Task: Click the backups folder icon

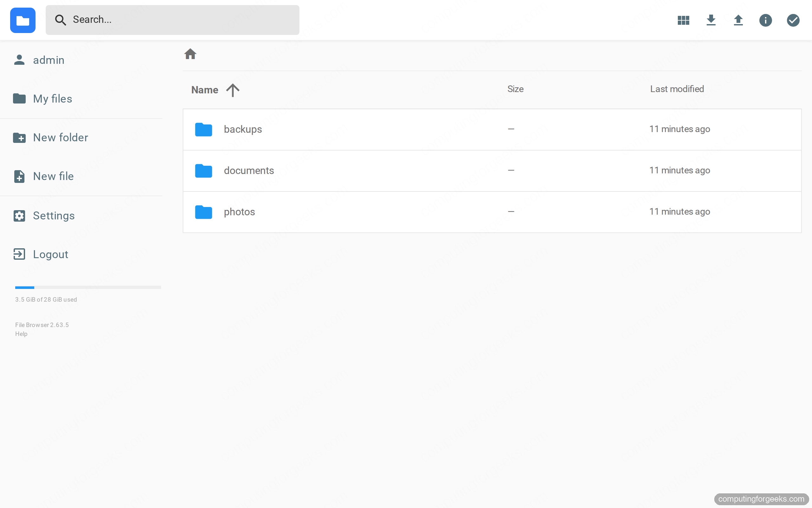Action: [x=203, y=129]
